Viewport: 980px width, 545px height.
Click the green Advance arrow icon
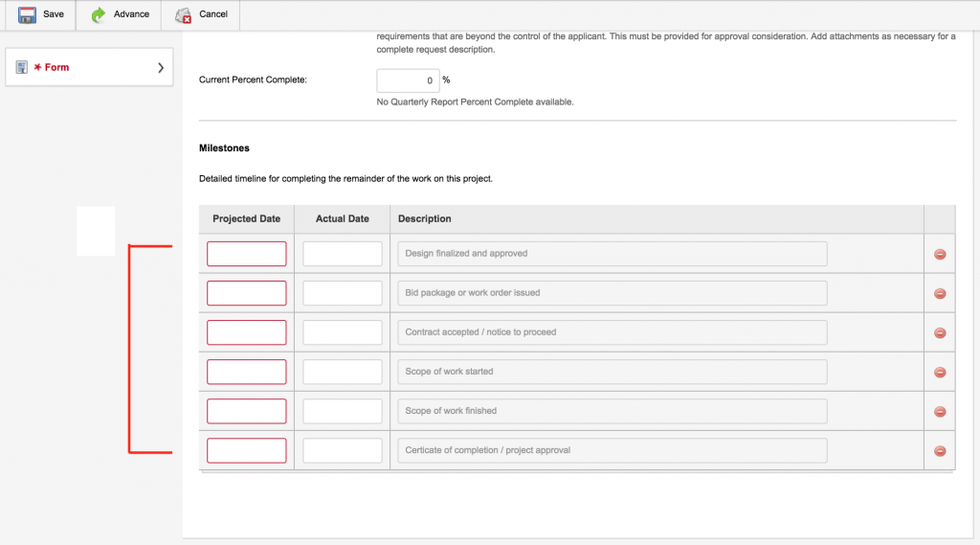pos(98,14)
